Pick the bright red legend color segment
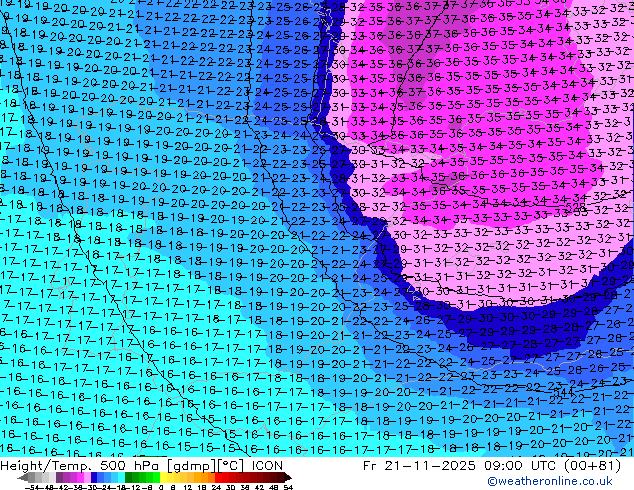This screenshot has width=634, height=490. point(218,477)
